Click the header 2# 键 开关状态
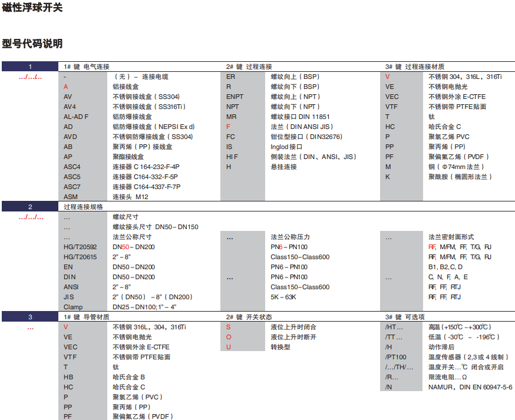Screen dimensions: 515x420 249,317
